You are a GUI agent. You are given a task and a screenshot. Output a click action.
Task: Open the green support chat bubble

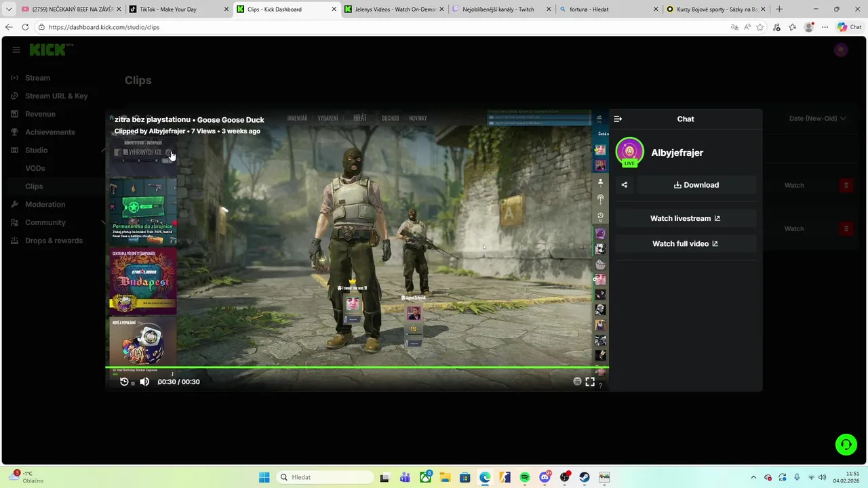tap(846, 445)
